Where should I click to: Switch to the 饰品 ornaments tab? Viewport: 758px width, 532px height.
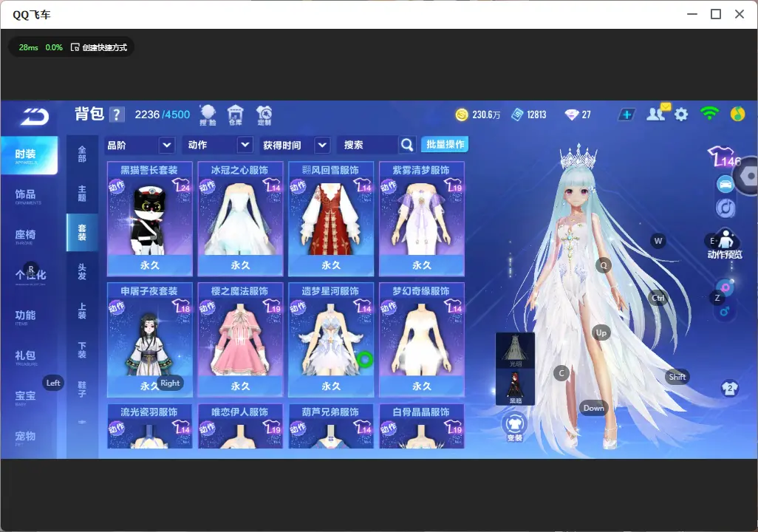point(28,195)
